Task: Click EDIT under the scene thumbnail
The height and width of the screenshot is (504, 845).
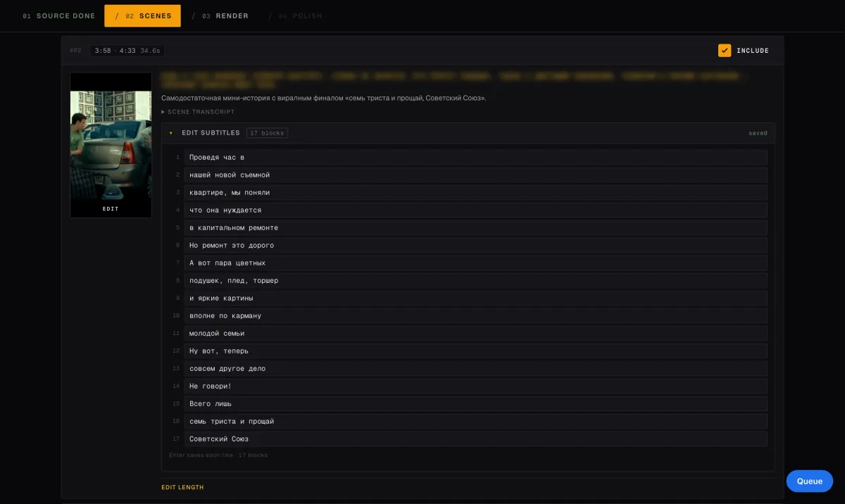Action: coord(111,209)
